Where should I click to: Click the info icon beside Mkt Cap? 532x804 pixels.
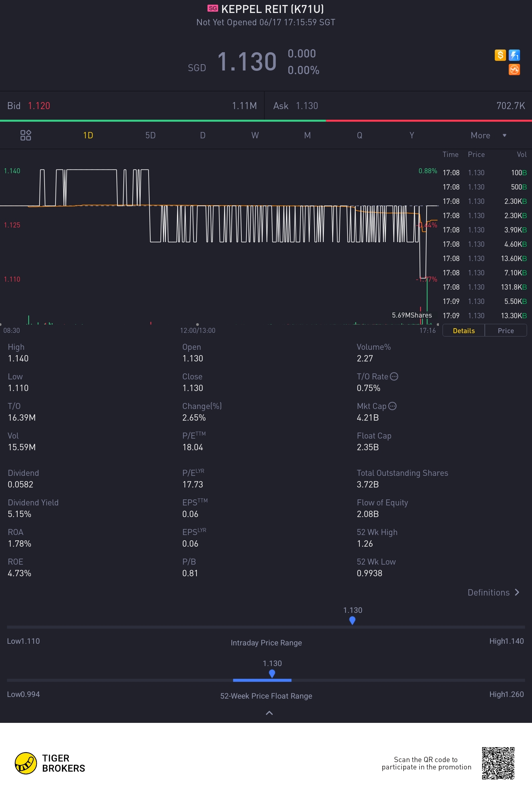point(392,406)
